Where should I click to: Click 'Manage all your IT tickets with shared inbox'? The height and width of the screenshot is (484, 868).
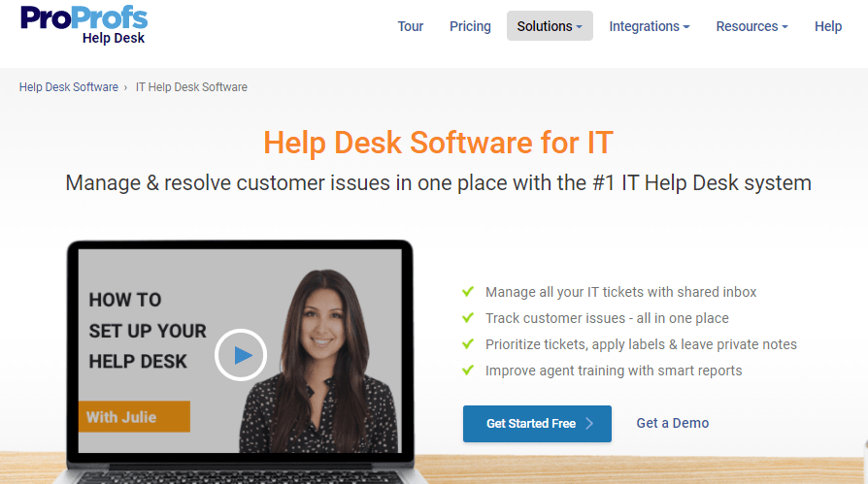point(621,292)
